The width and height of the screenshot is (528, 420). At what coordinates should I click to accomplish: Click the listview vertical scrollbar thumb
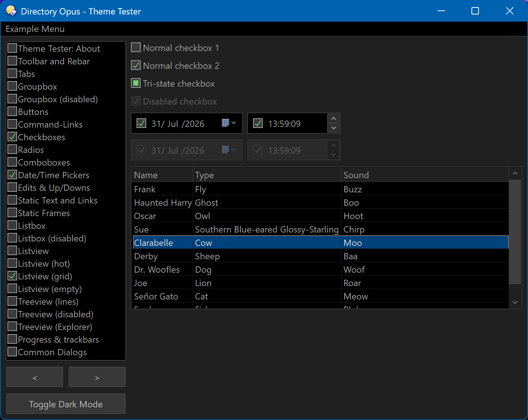tap(515, 232)
